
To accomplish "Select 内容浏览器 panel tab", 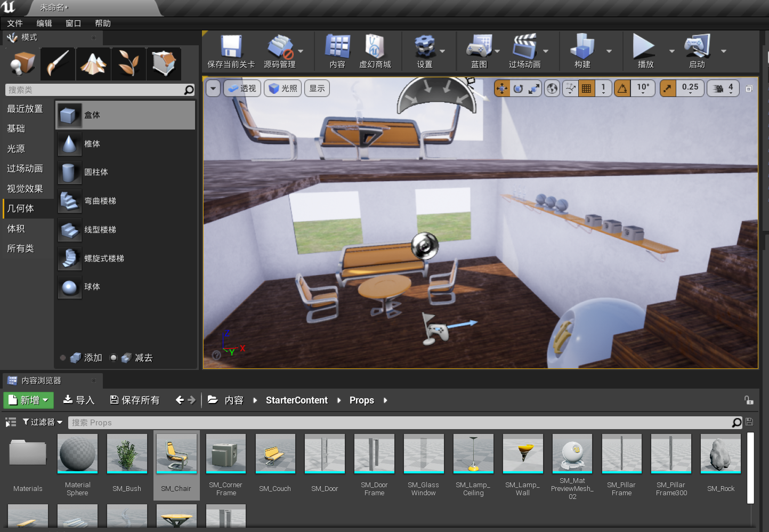I will coord(52,381).
